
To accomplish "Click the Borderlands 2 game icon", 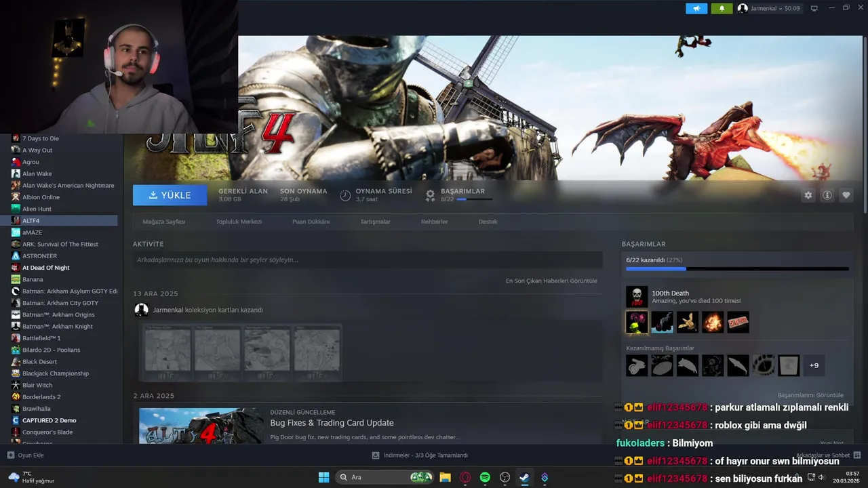I will pos(16,396).
